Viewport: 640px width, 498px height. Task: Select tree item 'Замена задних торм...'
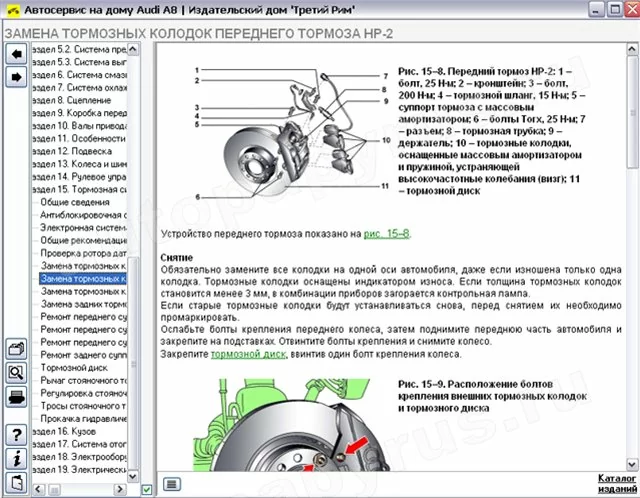[x=83, y=304]
